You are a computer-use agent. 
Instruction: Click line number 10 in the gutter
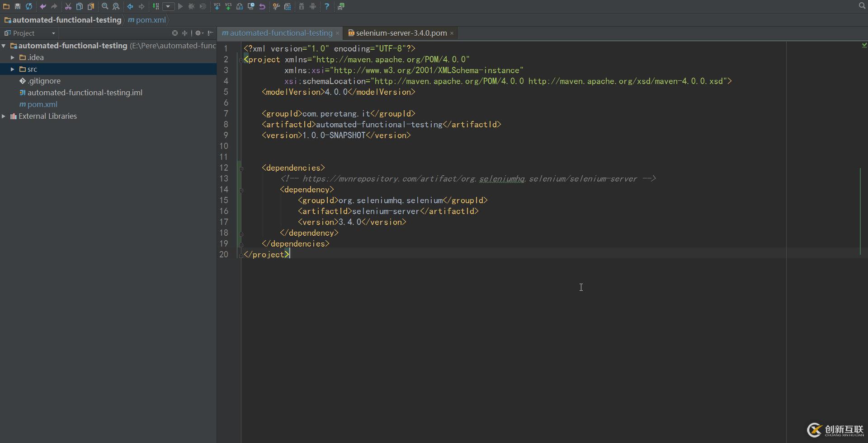pos(224,146)
